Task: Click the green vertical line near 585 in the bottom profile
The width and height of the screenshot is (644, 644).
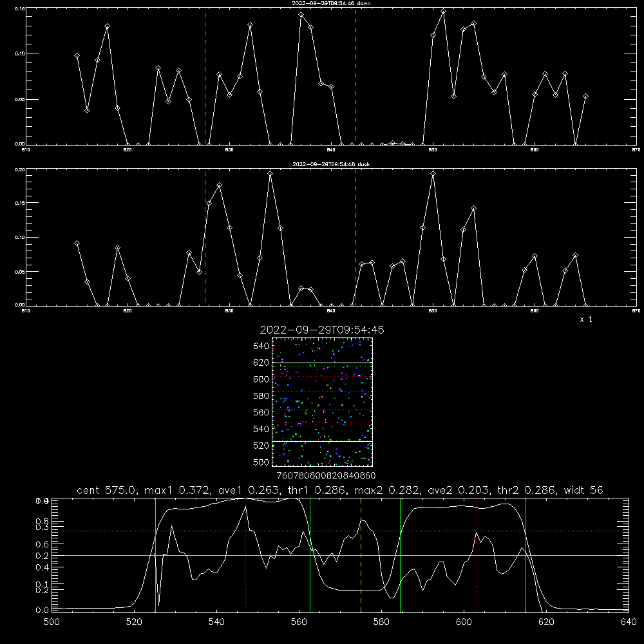Action: (400, 555)
